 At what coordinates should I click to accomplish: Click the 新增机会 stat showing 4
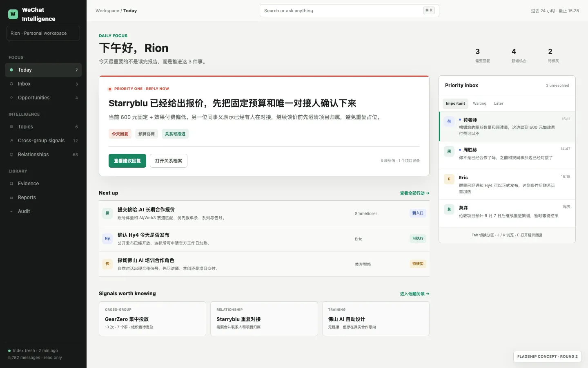coord(519,56)
